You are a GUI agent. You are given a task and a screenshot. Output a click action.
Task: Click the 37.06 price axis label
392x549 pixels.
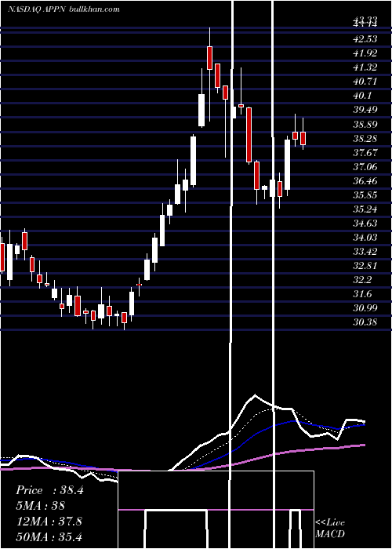tap(365, 166)
